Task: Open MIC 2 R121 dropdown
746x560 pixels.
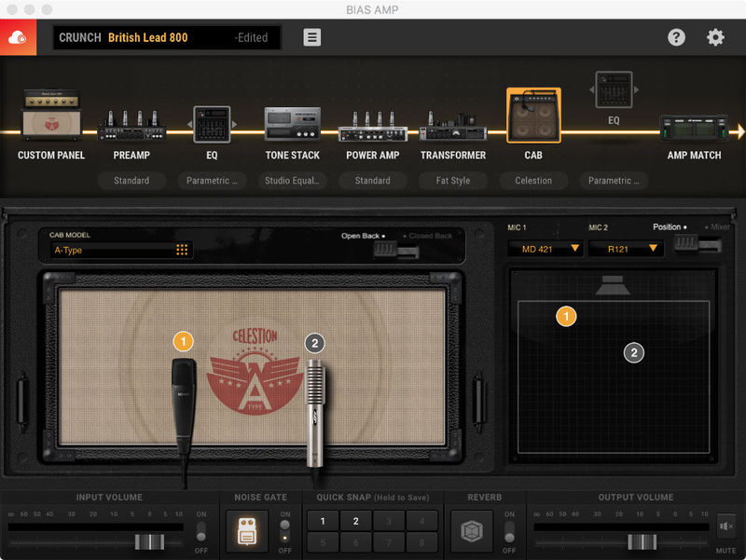Action: point(626,249)
